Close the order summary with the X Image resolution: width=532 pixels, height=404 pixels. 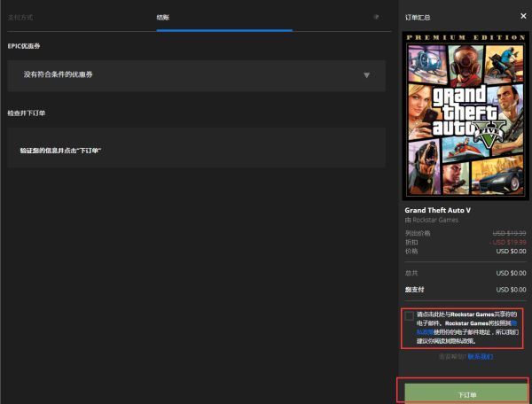(x=523, y=16)
